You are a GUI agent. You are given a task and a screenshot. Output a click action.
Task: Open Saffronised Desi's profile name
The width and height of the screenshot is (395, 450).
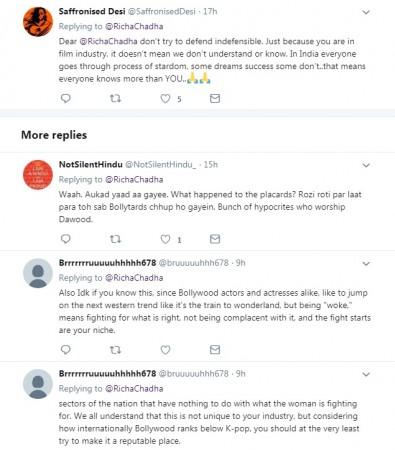92,11
